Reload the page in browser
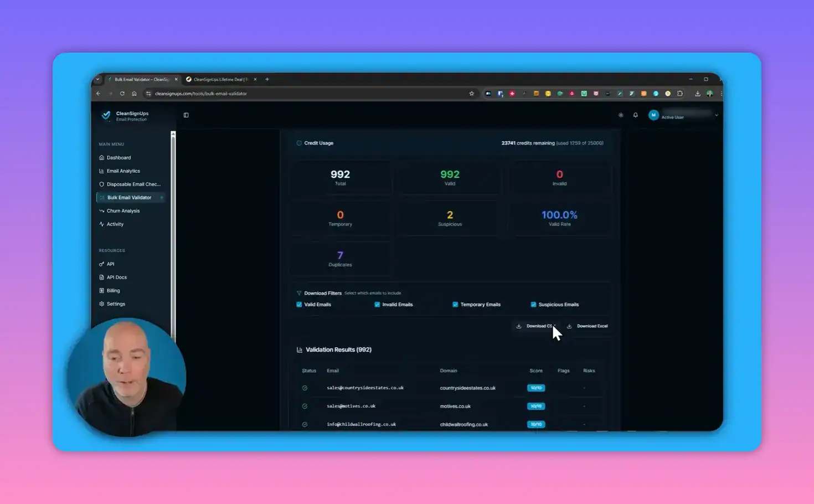814x504 pixels. [x=122, y=94]
